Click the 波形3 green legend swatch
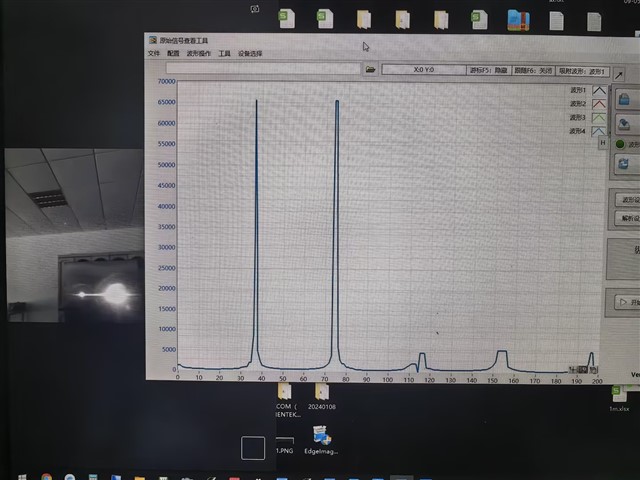This screenshot has width=640, height=480. coord(599,118)
